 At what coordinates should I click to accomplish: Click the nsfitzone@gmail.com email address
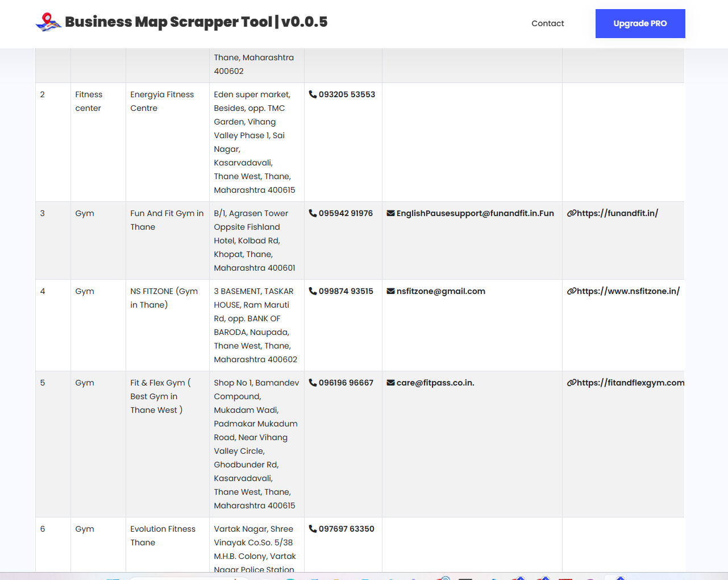440,291
